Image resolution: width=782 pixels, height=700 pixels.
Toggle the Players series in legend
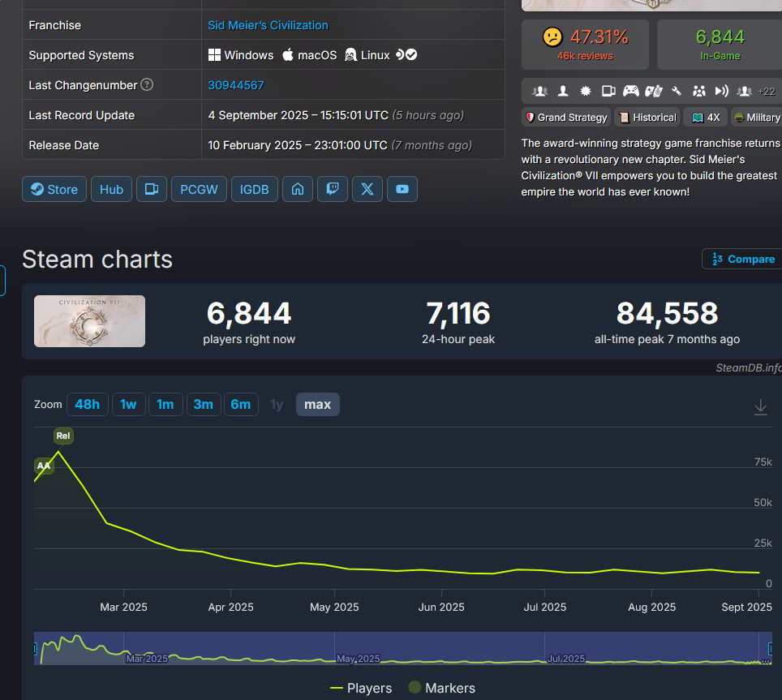click(x=360, y=688)
